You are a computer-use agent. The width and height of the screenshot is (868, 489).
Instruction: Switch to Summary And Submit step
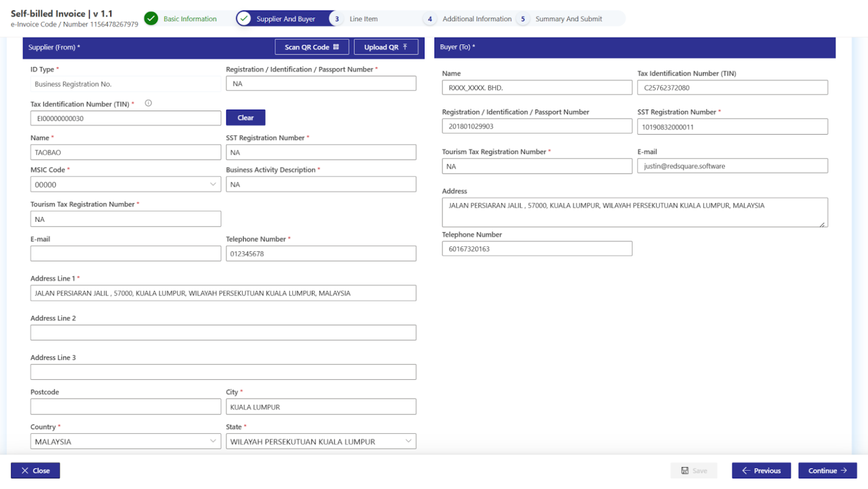click(x=568, y=19)
